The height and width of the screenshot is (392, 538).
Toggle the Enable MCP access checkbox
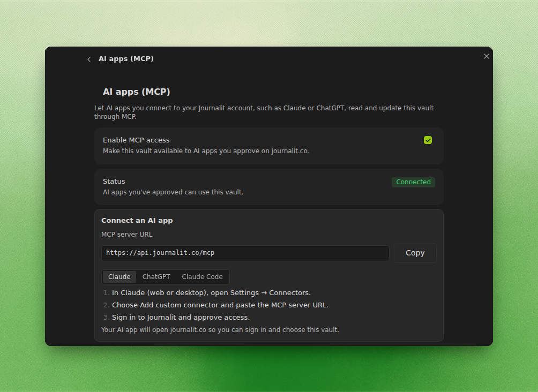(x=428, y=140)
